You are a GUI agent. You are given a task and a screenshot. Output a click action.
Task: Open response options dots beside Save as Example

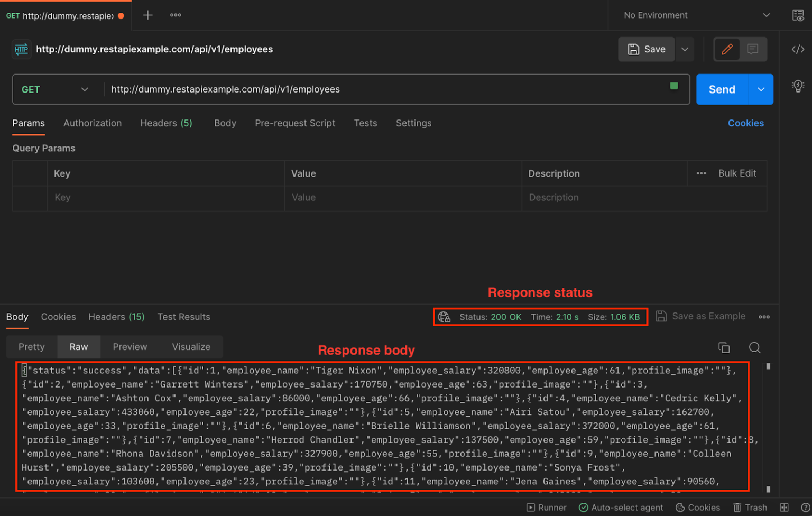click(764, 317)
